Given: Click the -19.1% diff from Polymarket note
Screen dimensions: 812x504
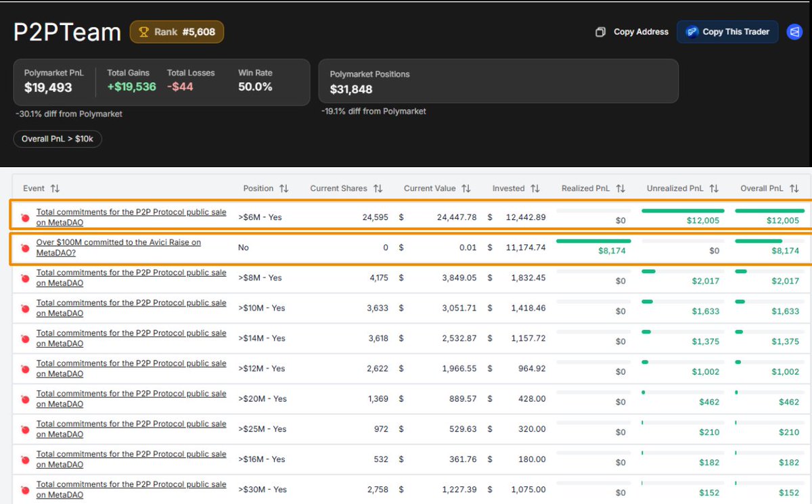Looking at the screenshot, I should pos(374,111).
